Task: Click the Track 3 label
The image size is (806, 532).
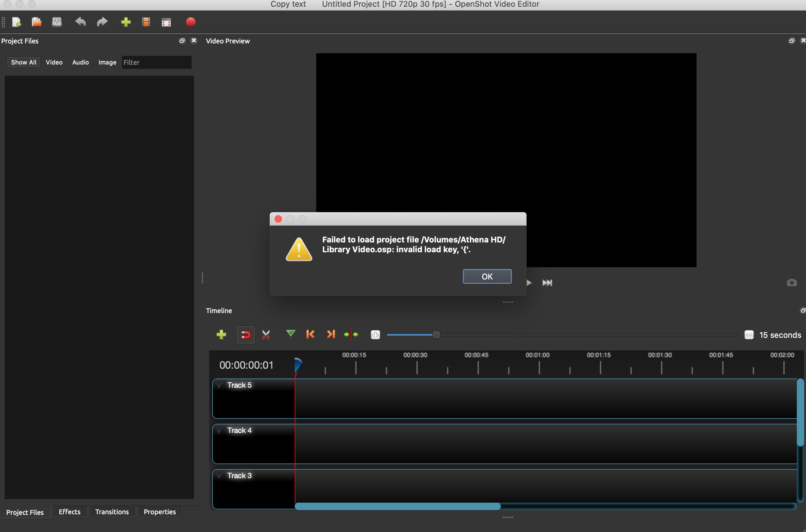Action: [239, 476]
